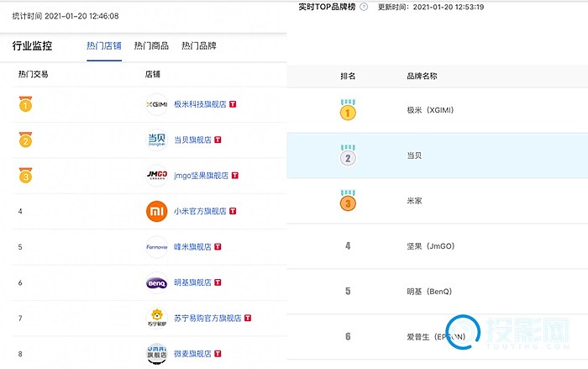
Task: Open the 明基旗舰店 link
Action: coord(192,282)
